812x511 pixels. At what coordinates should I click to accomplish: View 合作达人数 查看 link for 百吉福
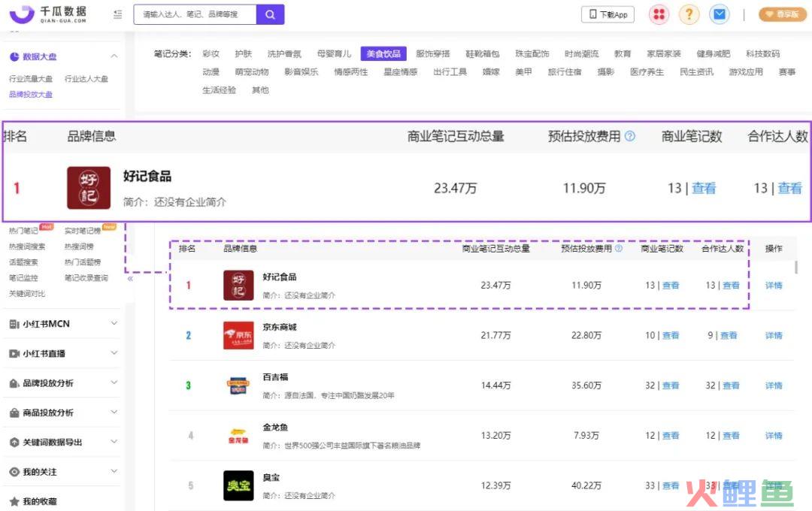point(732,386)
